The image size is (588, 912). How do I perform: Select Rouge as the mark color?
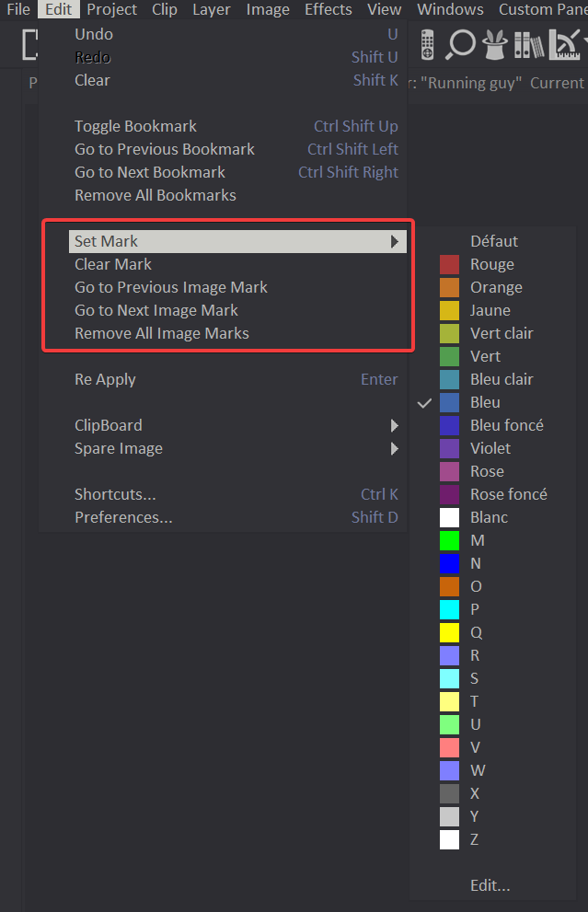[x=494, y=264]
